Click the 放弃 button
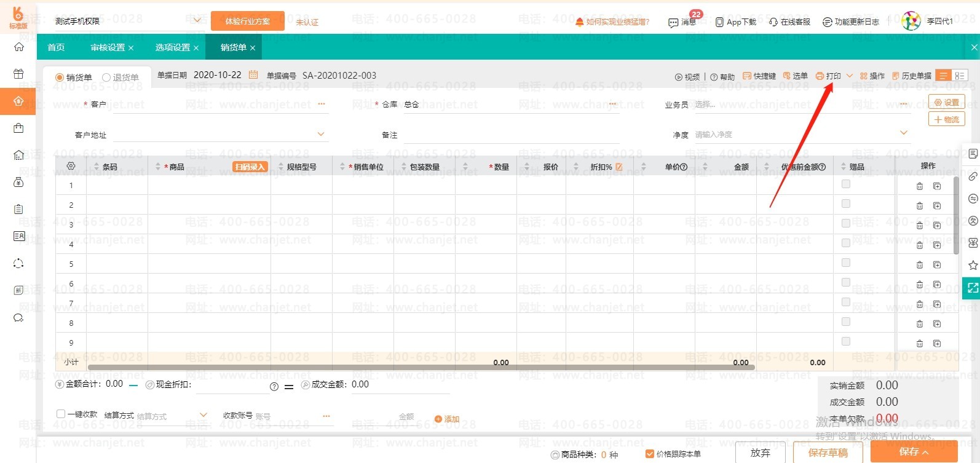980x463 pixels. [x=760, y=453]
